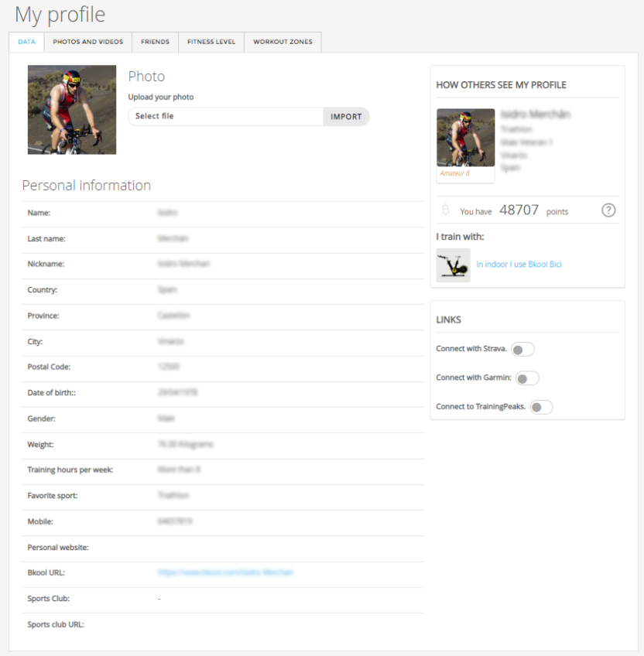Open the DATA tab

pyautogui.click(x=26, y=42)
